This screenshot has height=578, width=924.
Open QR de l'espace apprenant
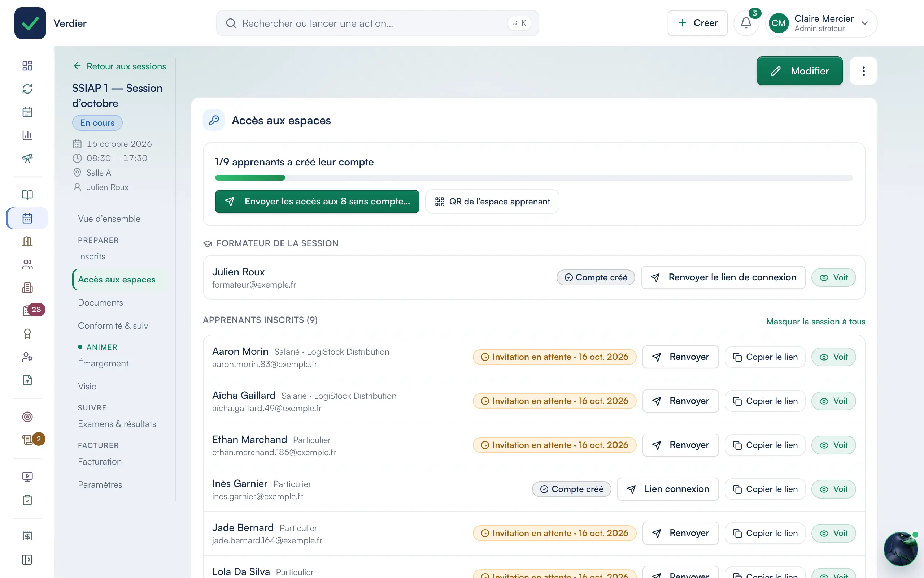coord(492,202)
